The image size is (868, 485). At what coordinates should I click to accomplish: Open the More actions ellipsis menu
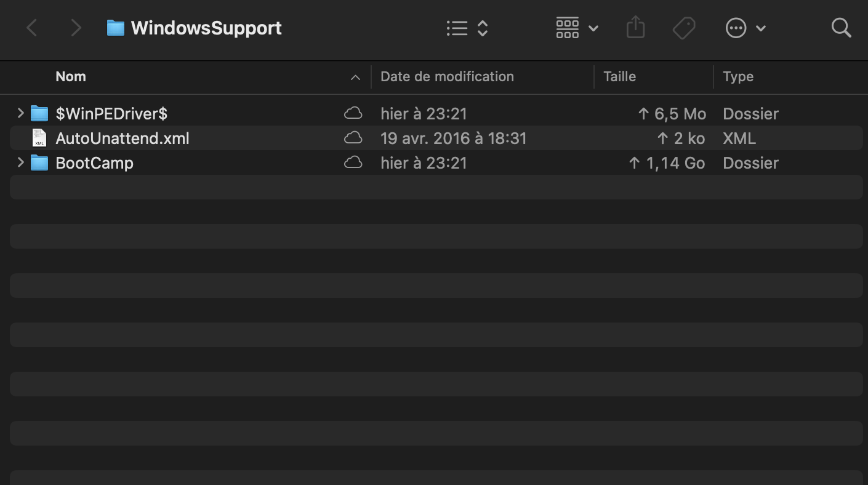point(745,28)
